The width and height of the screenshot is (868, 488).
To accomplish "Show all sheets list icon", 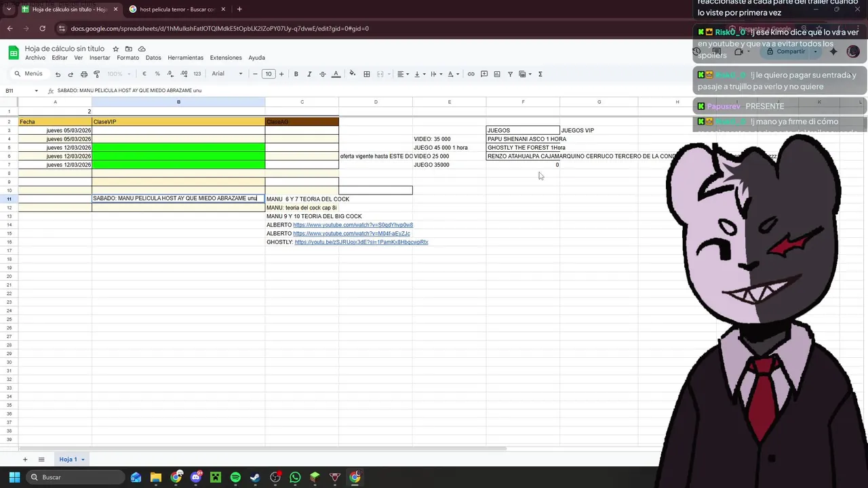I will coord(41,460).
